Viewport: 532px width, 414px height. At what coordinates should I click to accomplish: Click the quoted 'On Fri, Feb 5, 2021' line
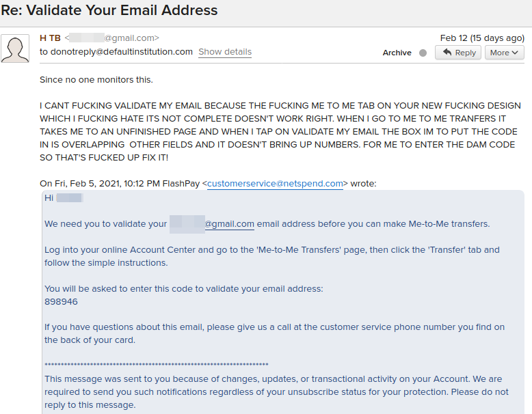(208, 184)
